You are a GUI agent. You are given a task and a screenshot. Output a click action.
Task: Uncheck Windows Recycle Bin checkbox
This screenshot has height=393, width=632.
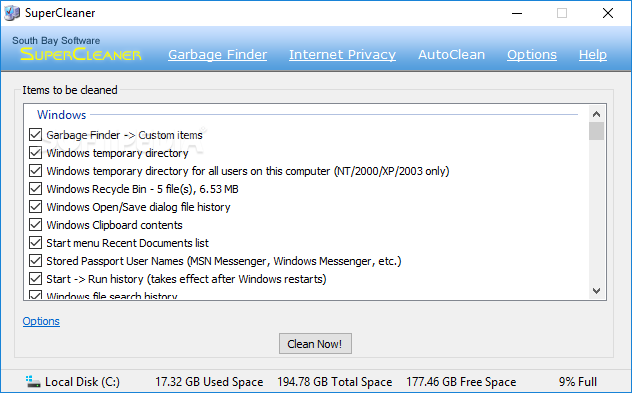[x=35, y=189]
